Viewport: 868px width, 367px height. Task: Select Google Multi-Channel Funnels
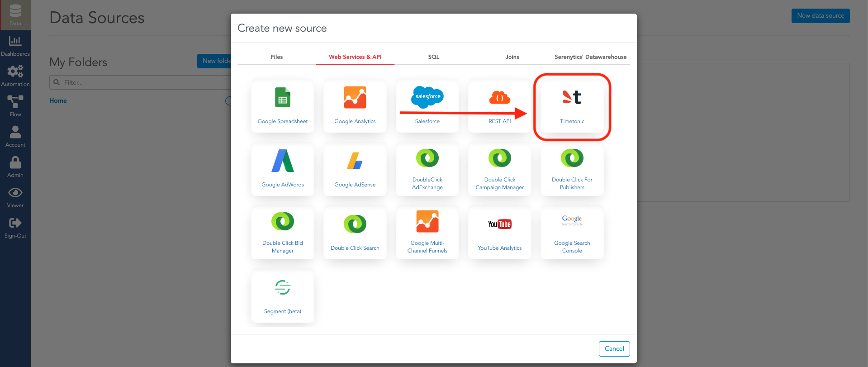point(427,233)
